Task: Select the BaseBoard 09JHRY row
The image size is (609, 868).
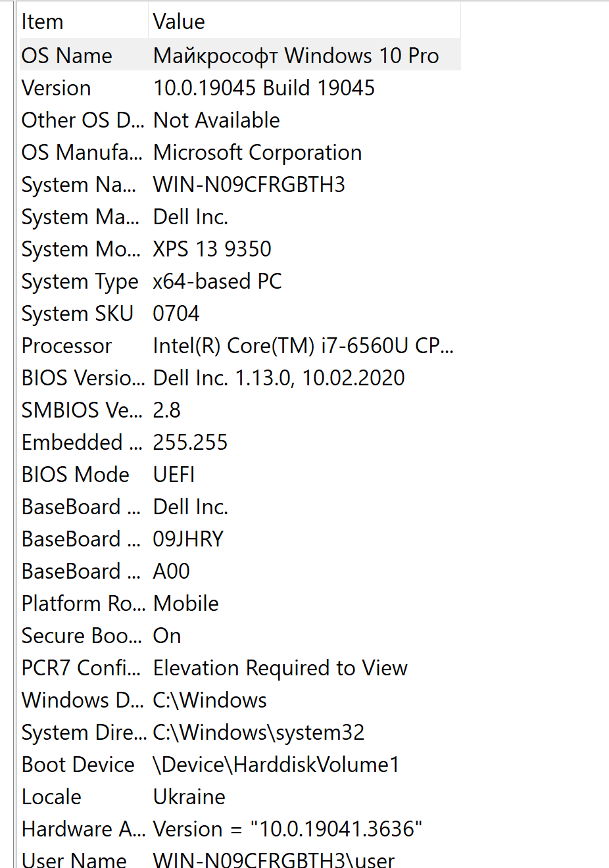Action: pyautogui.click(x=240, y=539)
